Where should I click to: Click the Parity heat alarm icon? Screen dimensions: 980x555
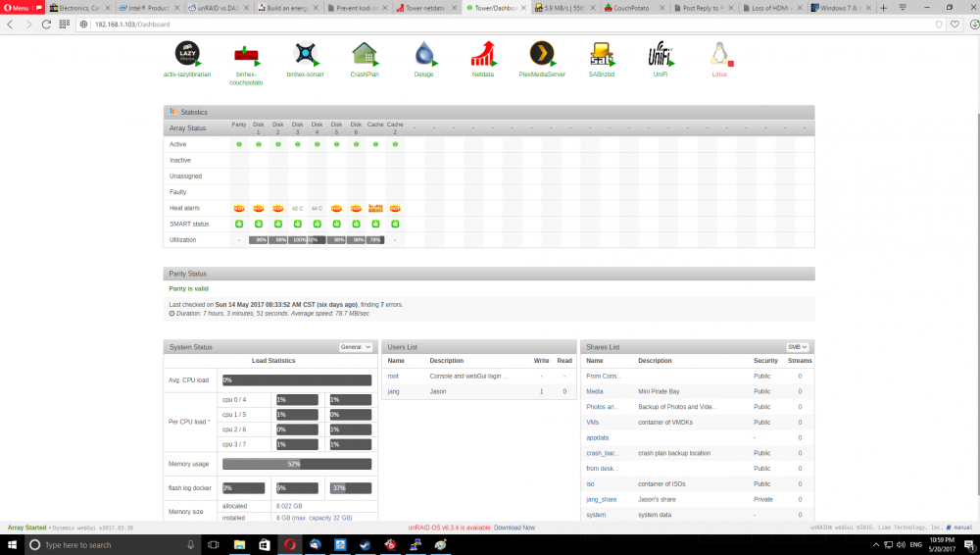[x=239, y=208]
